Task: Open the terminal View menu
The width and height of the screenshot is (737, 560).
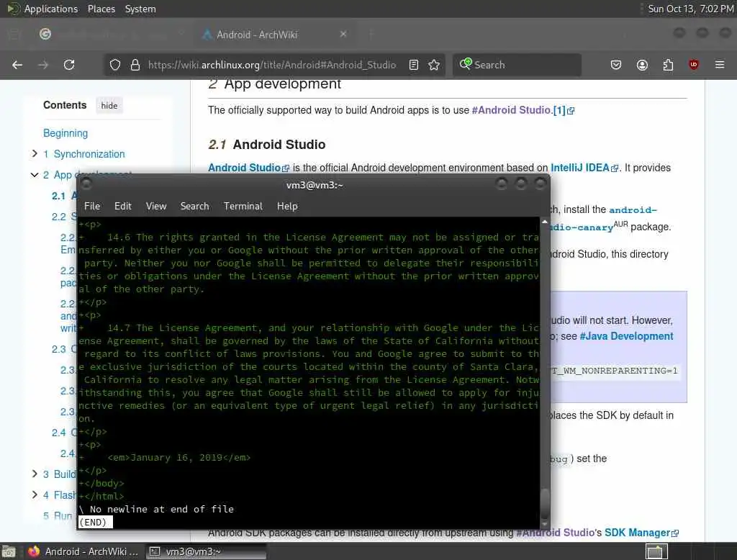Action: [156, 206]
